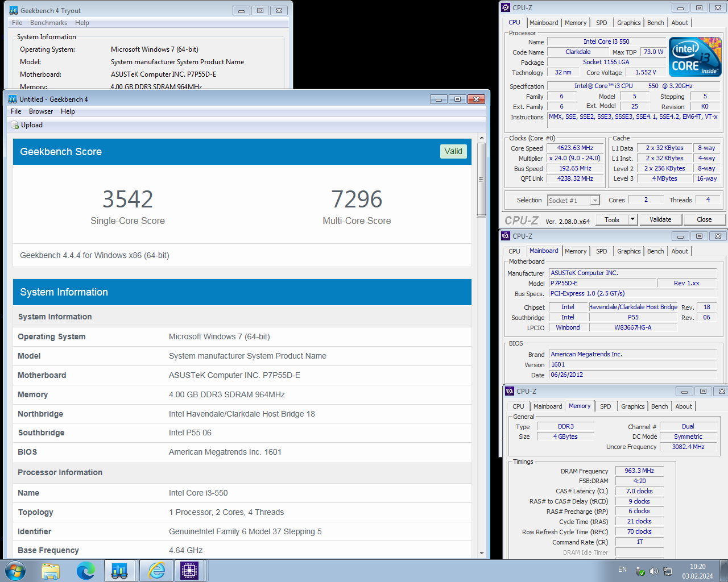
Task: Open Browser menu in Geekbench
Action: [x=41, y=111]
